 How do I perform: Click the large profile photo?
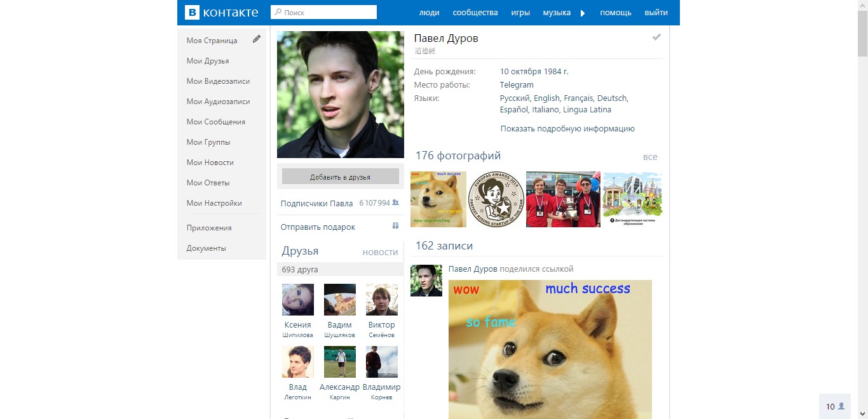pyautogui.click(x=341, y=95)
